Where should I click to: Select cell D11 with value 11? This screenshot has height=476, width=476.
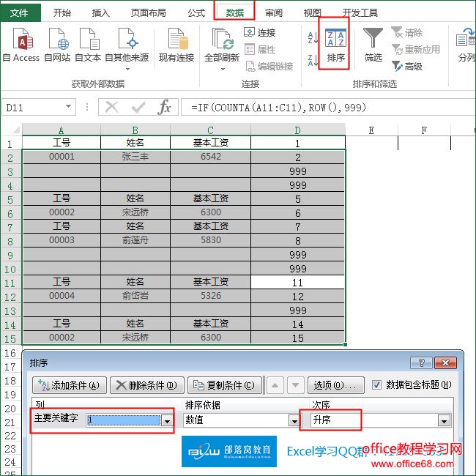(298, 283)
